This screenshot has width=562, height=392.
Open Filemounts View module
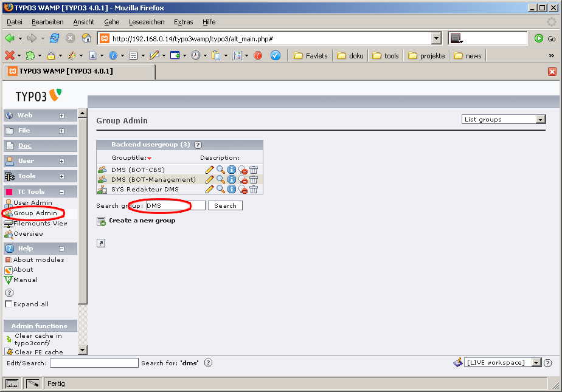point(40,224)
